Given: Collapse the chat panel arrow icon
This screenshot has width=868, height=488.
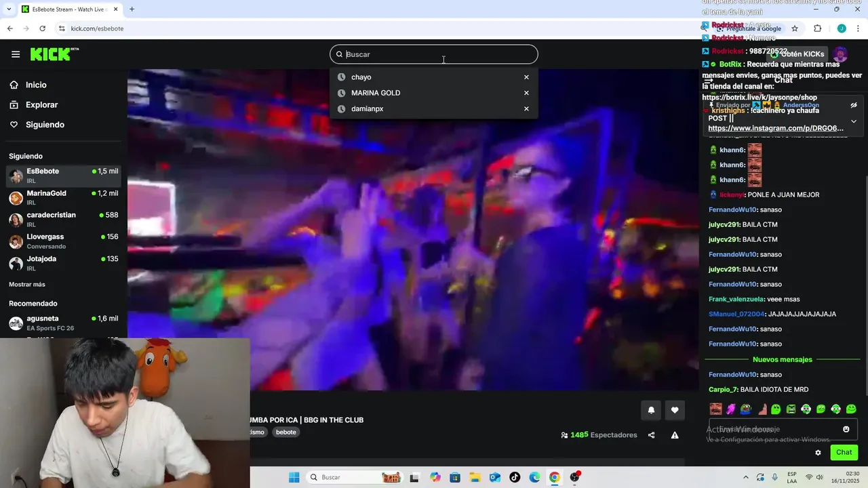Looking at the screenshot, I should (x=709, y=80).
